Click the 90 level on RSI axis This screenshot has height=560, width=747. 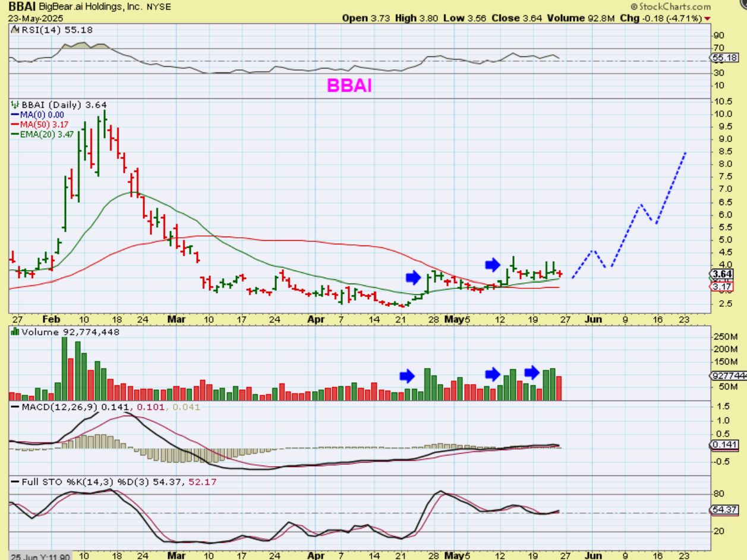(x=720, y=35)
